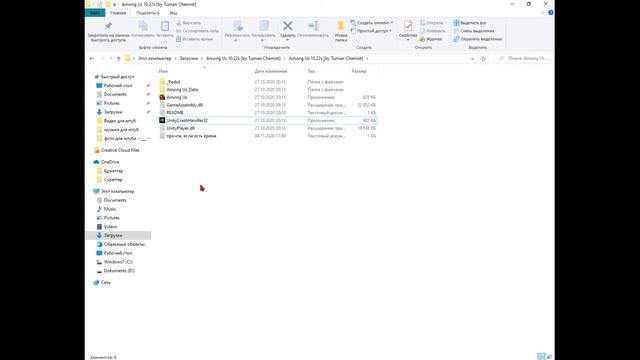Click the Delete (Удалить) X icon

[x=287, y=26]
